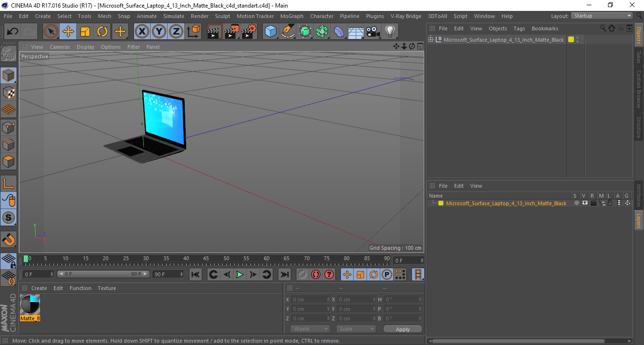Click the yellow layer swatch on the object
The height and width of the screenshot is (345, 644).
571,40
